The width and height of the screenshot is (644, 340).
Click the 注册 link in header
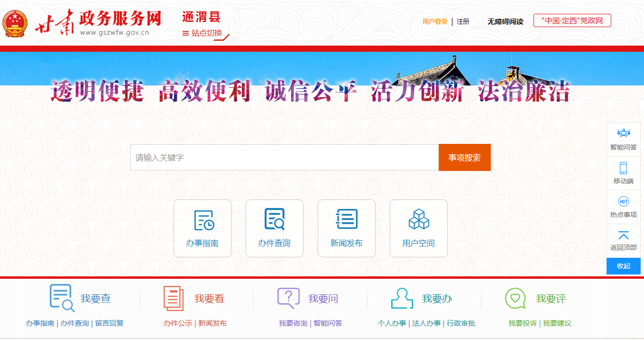click(x=463, y=21)
